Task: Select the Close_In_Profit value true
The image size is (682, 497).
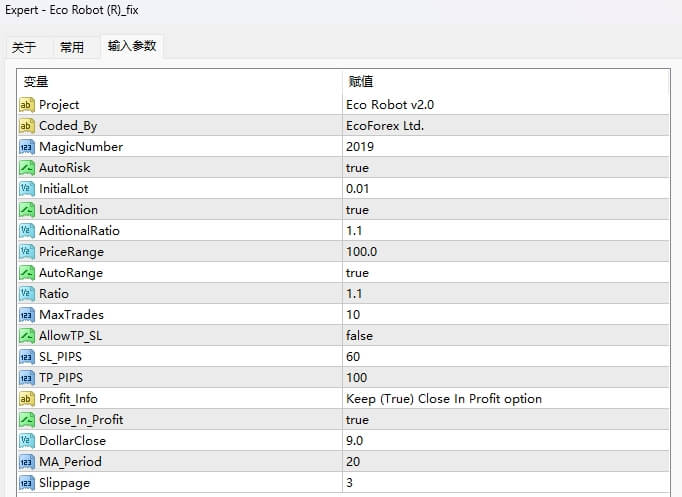Action: (357, 420)
